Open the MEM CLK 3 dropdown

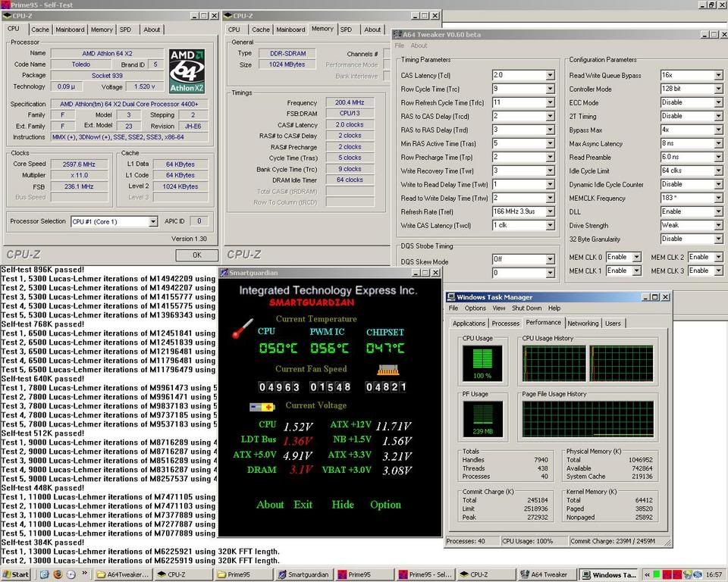(x=718, y=271)
